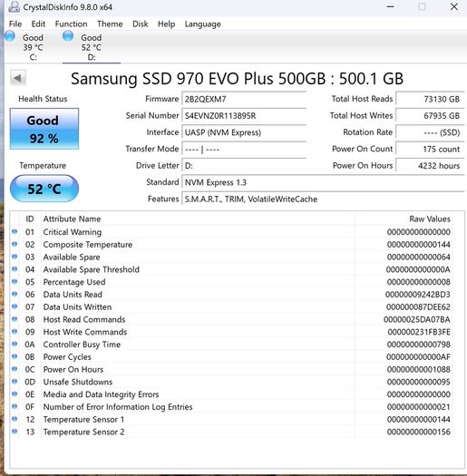Screen dimensions: 467x476
Task: Click the ID column header
Action: coord(30,219)
